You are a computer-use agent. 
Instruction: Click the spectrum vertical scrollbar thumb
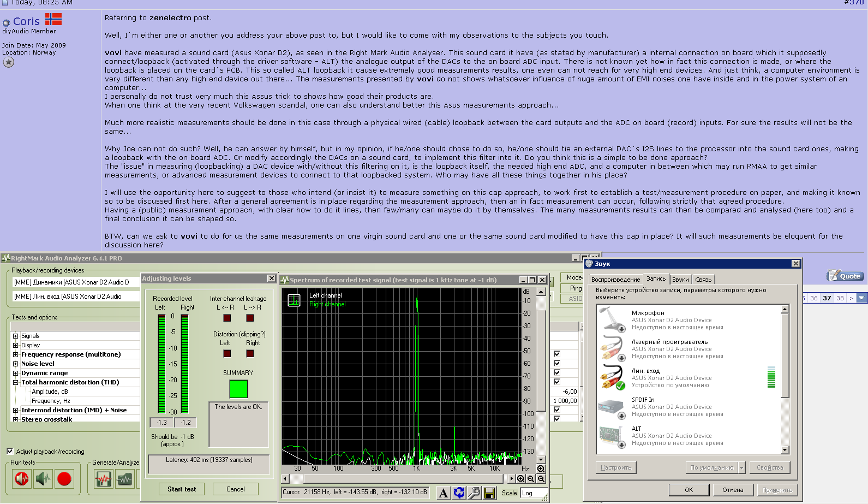[541, 360]
